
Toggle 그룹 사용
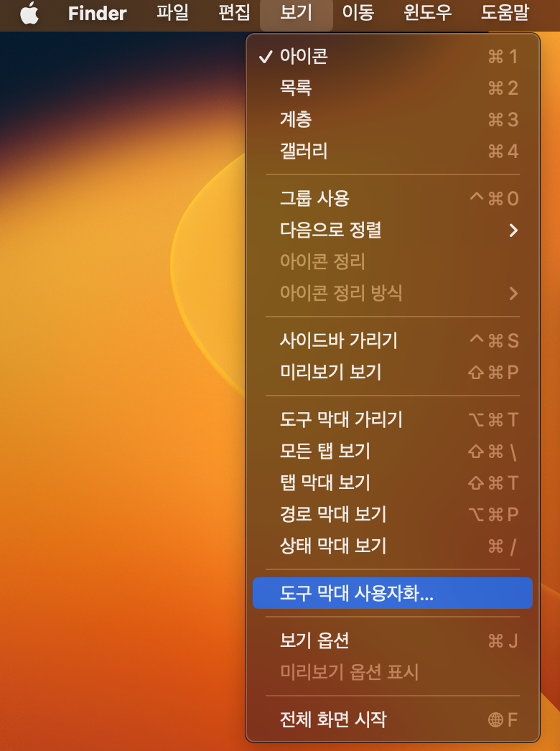point(392,198)
